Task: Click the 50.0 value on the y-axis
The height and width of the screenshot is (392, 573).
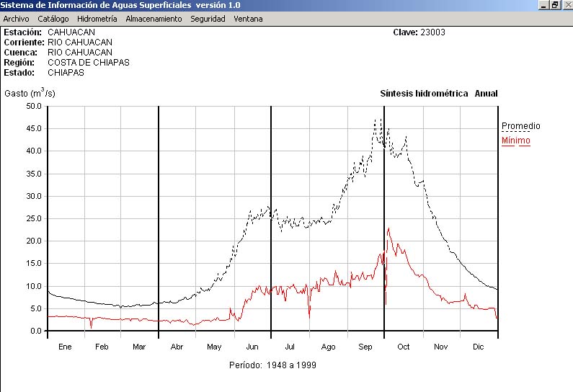Action: [34, 106]
